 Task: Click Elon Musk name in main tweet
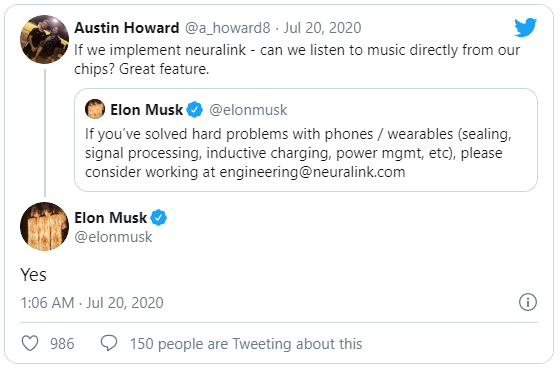110,218
